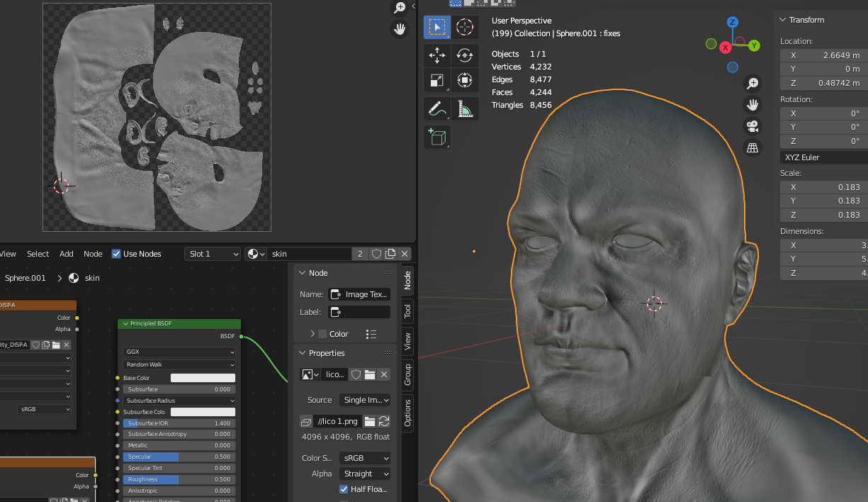Image resolution: width=868 pixels, height=502 pixels.
Task: Toggle camera view in the 3D viewport
Action: point(753,126)
